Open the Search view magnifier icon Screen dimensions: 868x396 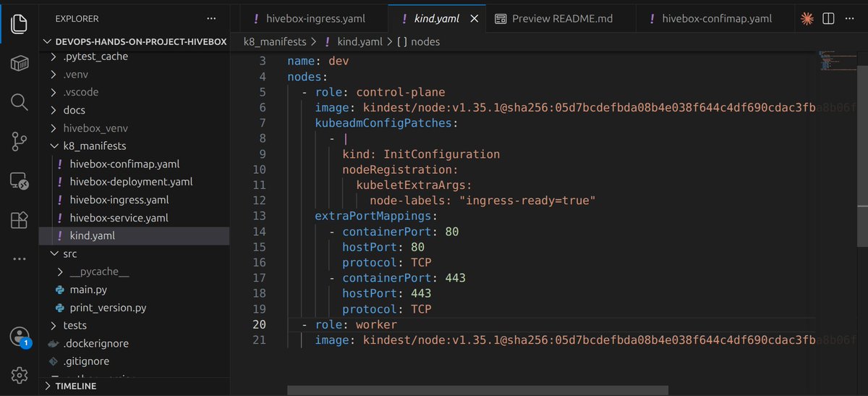coord(20,102)
